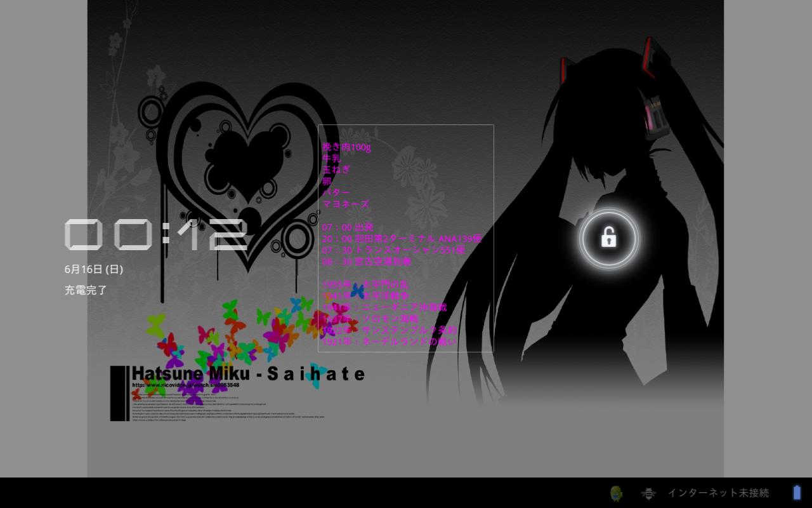The height and width of the screenshot is (508, 812).
Task: Tap the glowing unlock padlock icon
Action: (608, 238)
